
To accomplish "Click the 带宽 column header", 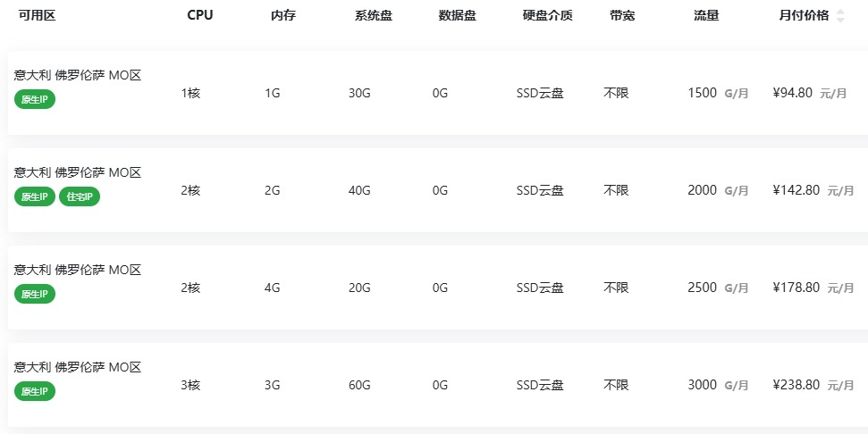I will point(622,15).
